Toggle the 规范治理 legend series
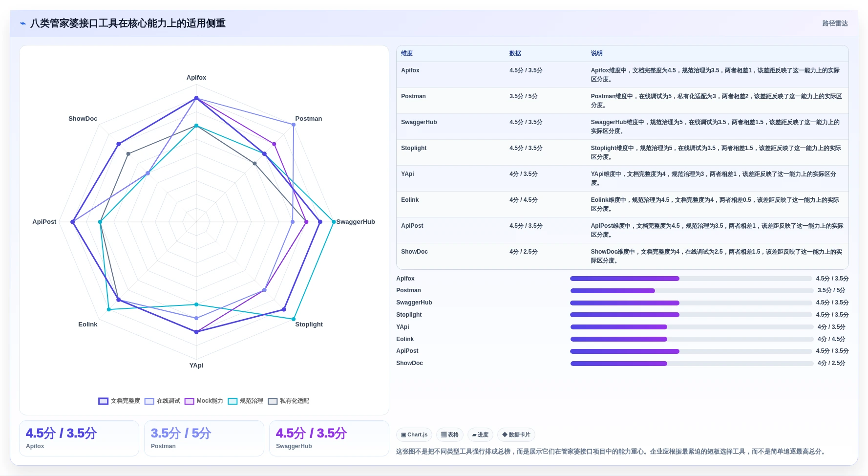The image size is (868, 476). pos(245,401)
